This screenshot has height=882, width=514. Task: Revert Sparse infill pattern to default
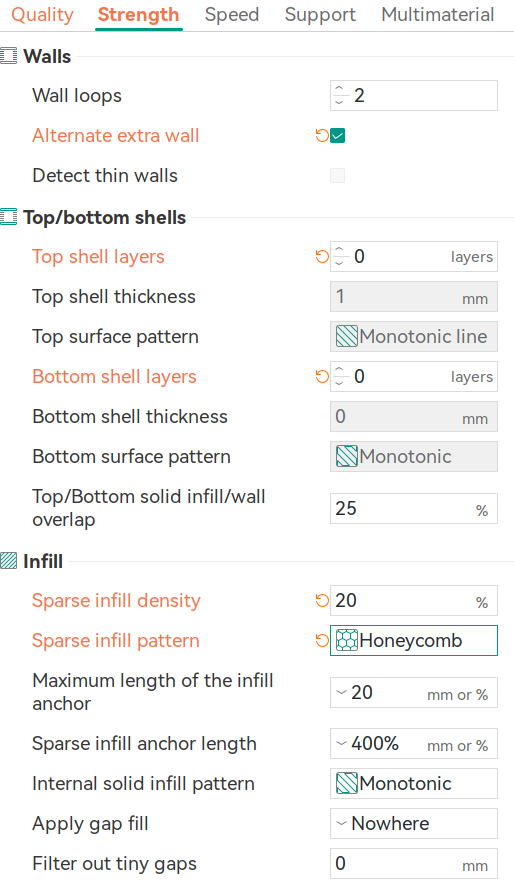click(322, 640)
